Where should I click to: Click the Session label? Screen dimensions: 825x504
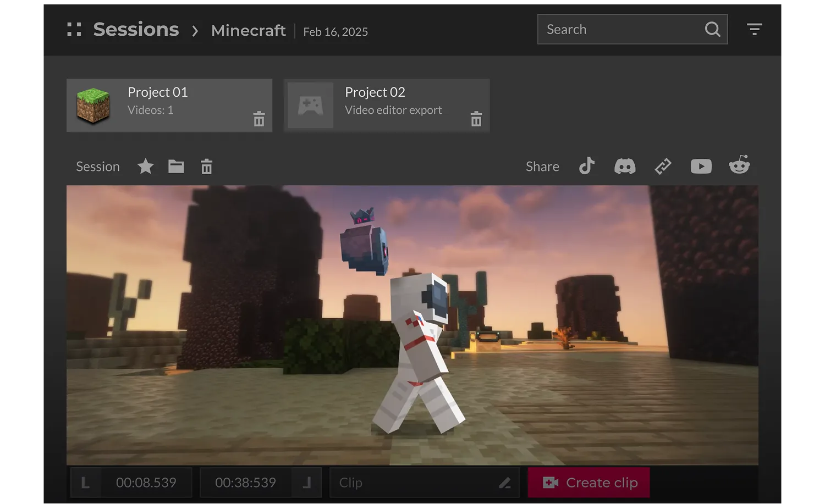(98, 167)
